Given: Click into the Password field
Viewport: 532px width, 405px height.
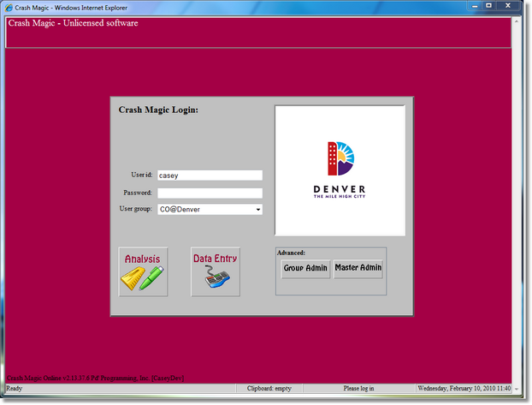Looking at the screenshot, I should (x=210, y=193).
